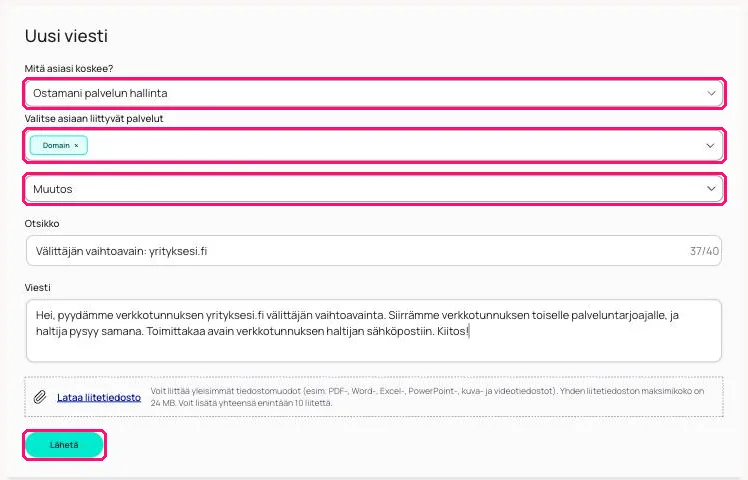Click the 'Uusi viesti' heading
The image size is (748, 480).
click(66, 36)
